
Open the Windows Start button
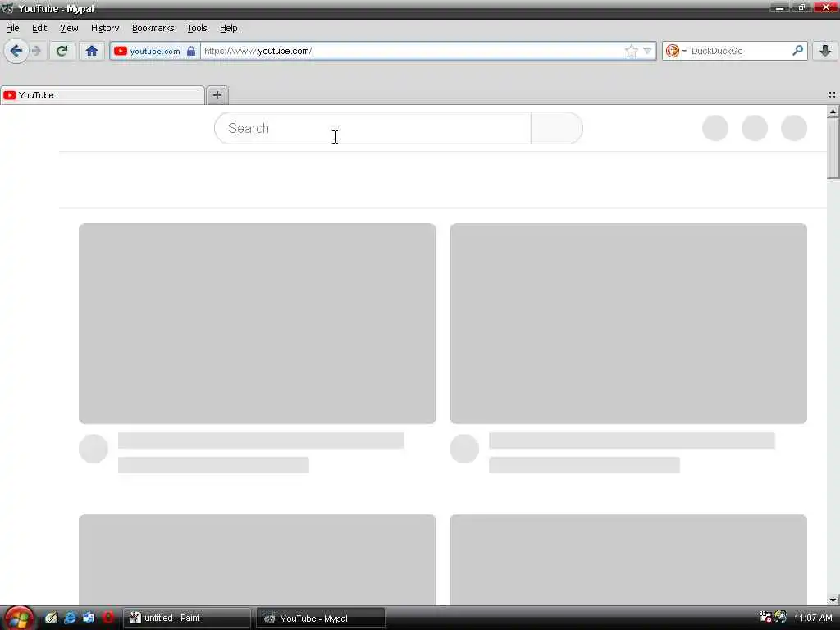pos(18,619)
